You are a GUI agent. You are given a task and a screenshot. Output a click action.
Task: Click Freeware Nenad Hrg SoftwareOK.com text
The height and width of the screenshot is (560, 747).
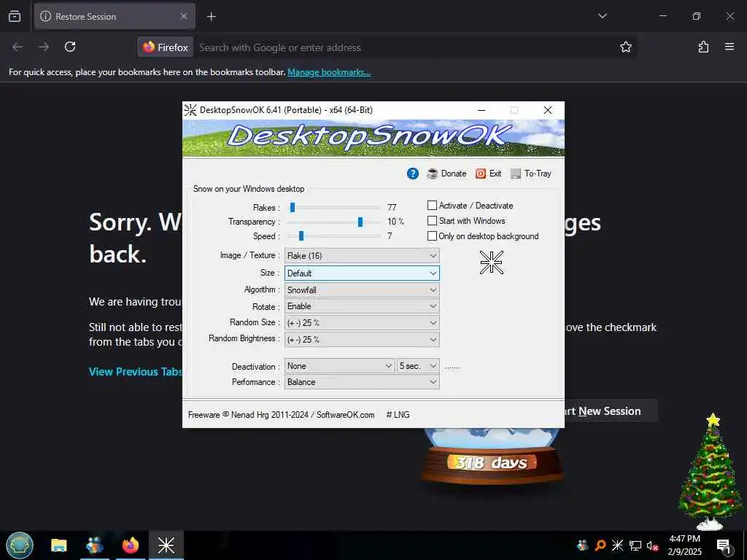tap(281, 415)
